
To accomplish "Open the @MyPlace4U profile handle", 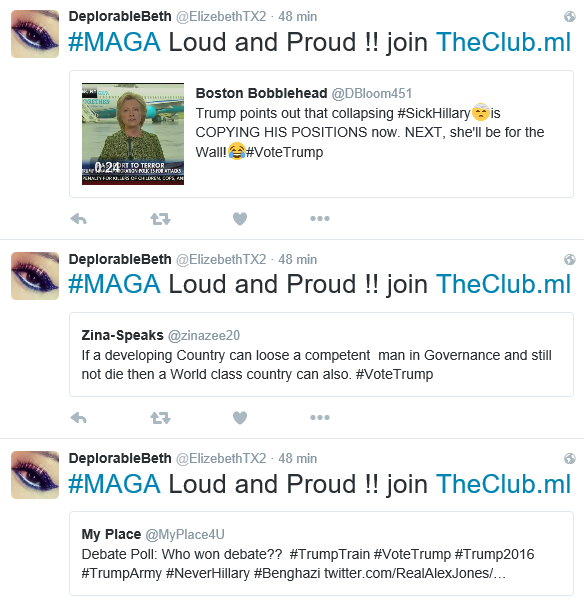I will pyautogui.click(x=185, y=534).
